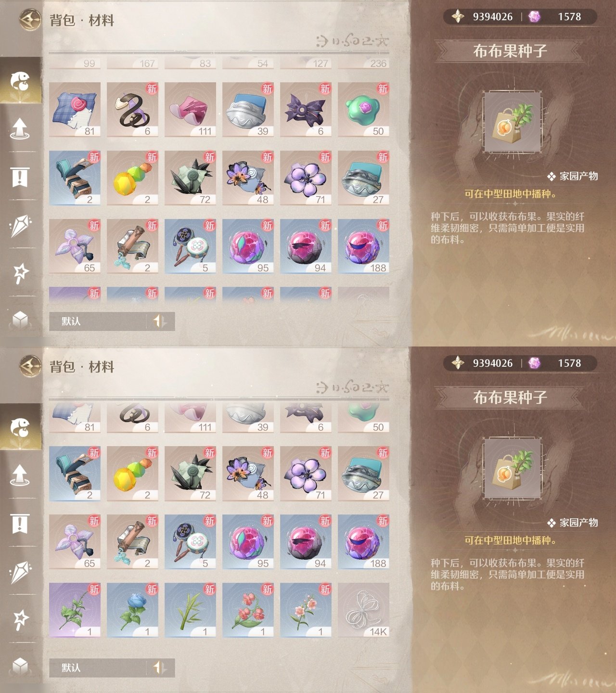
Task: Choose the red berry flower item
Action: coord(248,610)
